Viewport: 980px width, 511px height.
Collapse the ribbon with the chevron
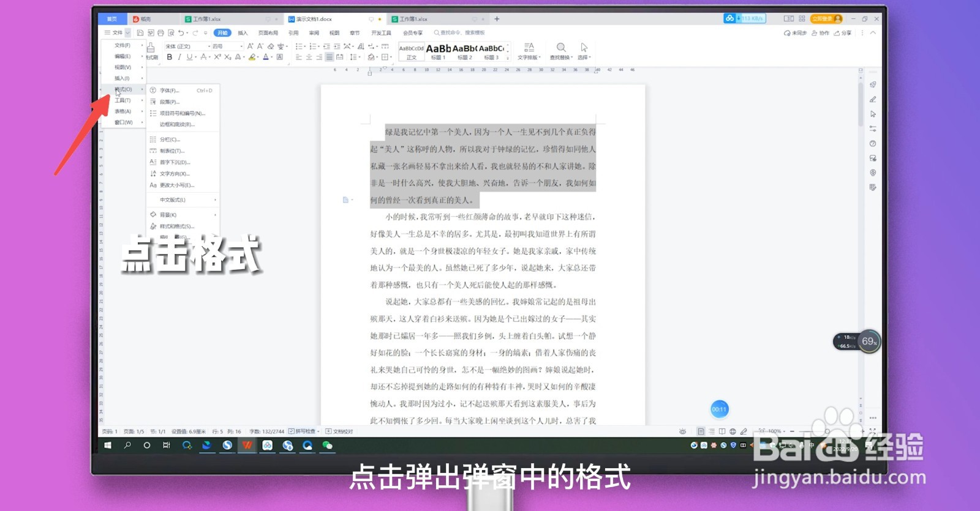[873, 33]
